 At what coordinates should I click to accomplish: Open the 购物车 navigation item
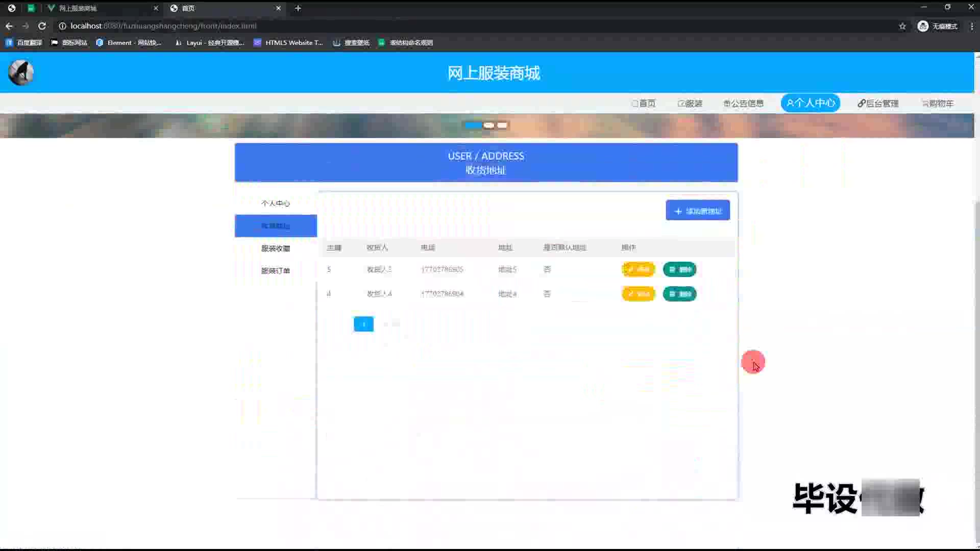tap(938, 104)
